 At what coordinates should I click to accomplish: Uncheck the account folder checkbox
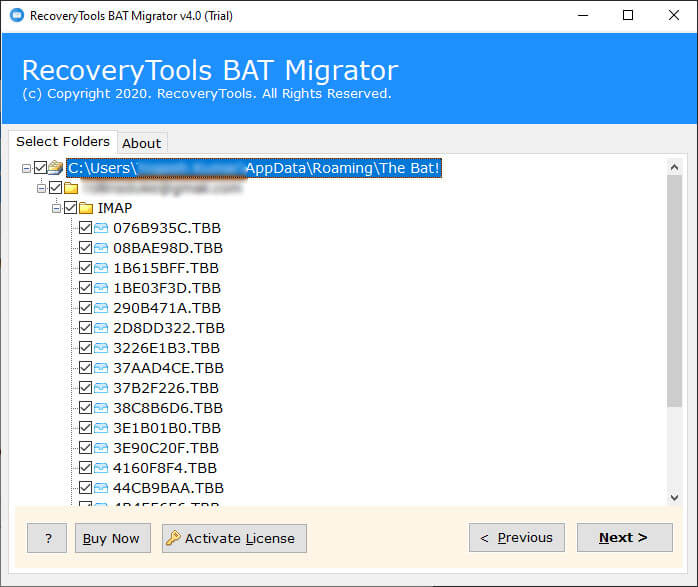(56, 188)
